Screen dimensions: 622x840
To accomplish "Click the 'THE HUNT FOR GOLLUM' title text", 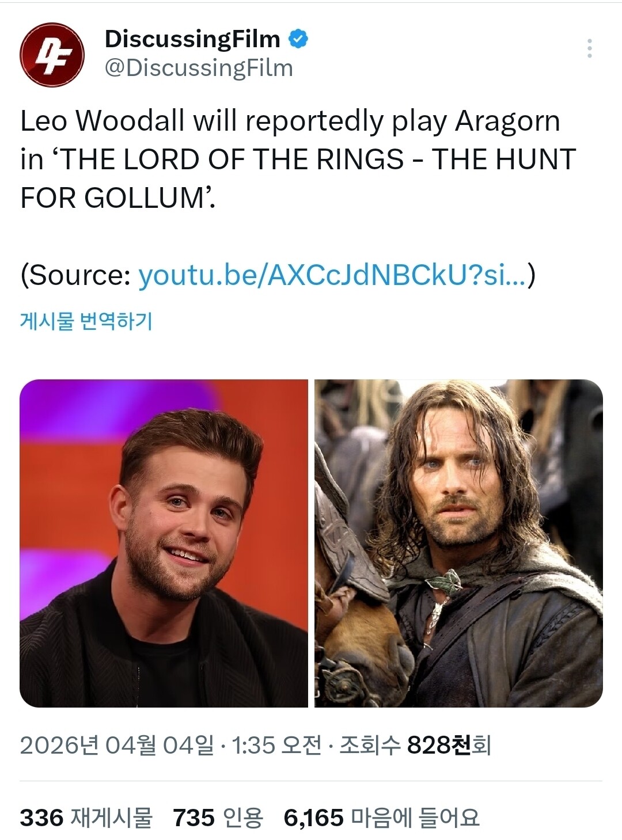I will pyautogui.click(x=298, y=178).
